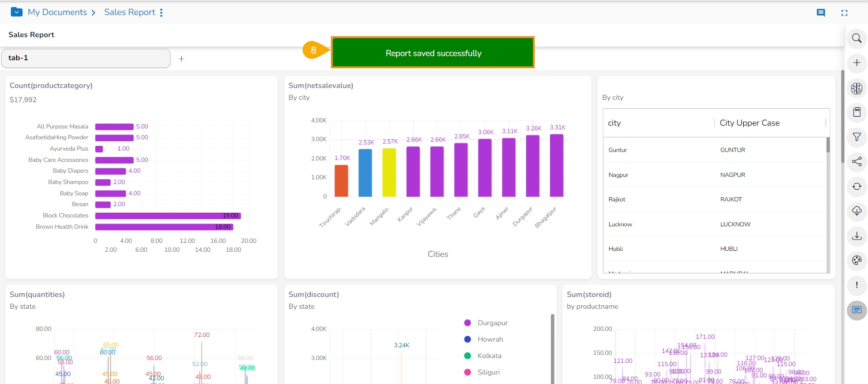Image resolution: width=868 pixels, height=384 pixels.
Task: Click the city table vertical scrollbar
Action: coord(828,145)
